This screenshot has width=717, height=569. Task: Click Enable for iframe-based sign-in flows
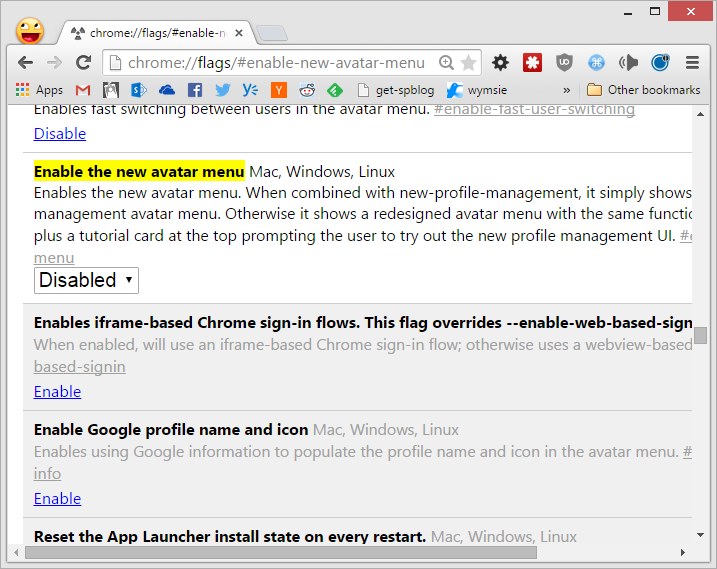(x=57, y=392)
